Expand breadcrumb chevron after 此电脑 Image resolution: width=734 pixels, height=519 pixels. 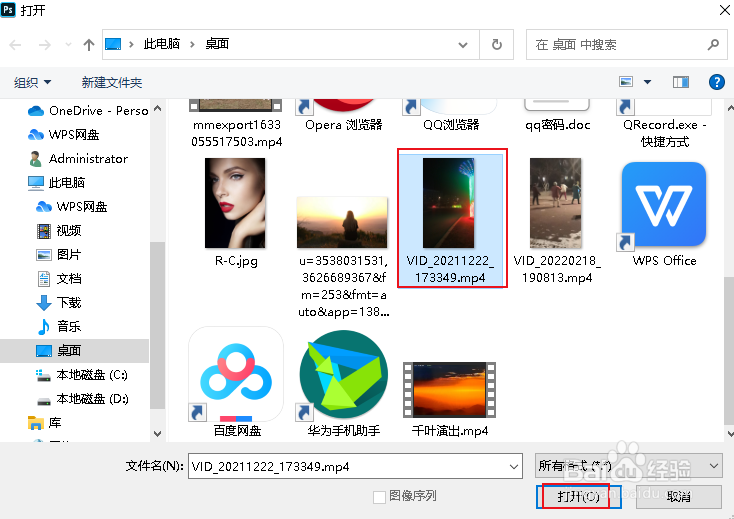tap(192, 44)
